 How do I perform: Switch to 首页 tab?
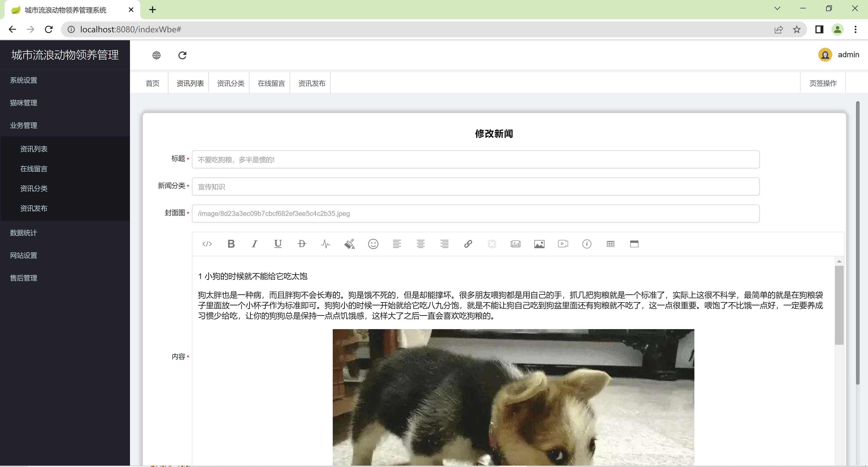point(152,83)
